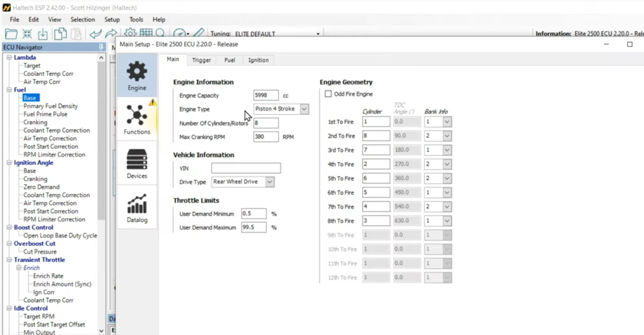The image size is (644, 335).
Task: Open Bank Info dropdown for 2nd To Fire
Action: pos(448,136)
